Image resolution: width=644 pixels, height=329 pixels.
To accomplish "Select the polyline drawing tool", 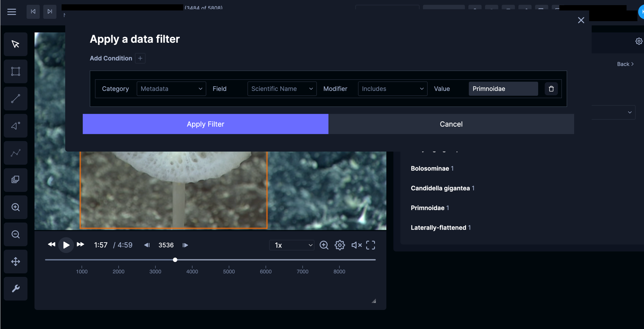I will (x=15, y=153).
